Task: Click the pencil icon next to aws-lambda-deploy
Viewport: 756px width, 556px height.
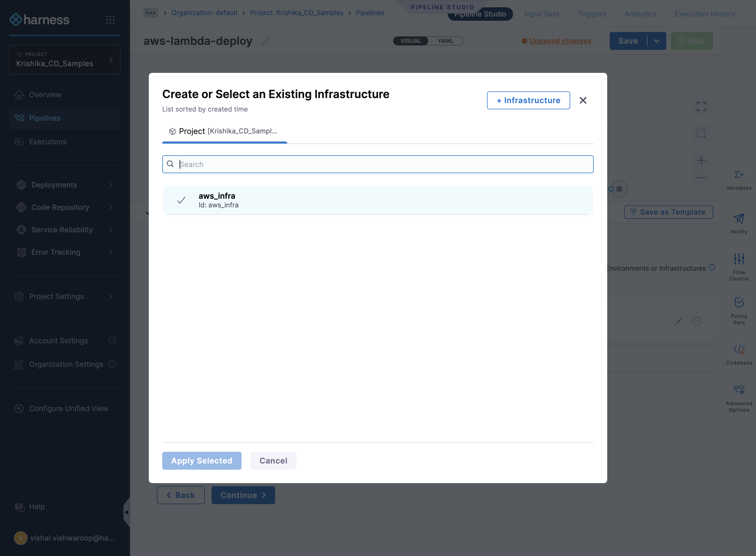Action: coord(265,41)
